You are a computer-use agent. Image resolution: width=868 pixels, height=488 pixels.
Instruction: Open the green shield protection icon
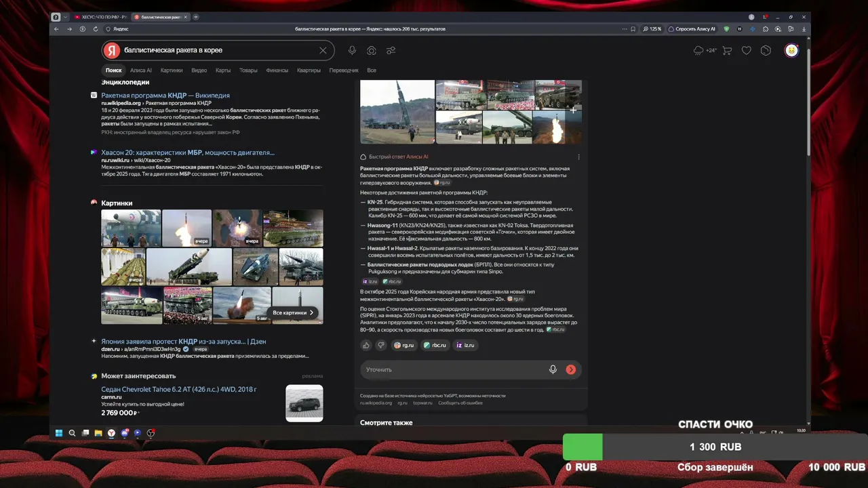(x=726, y=29)
